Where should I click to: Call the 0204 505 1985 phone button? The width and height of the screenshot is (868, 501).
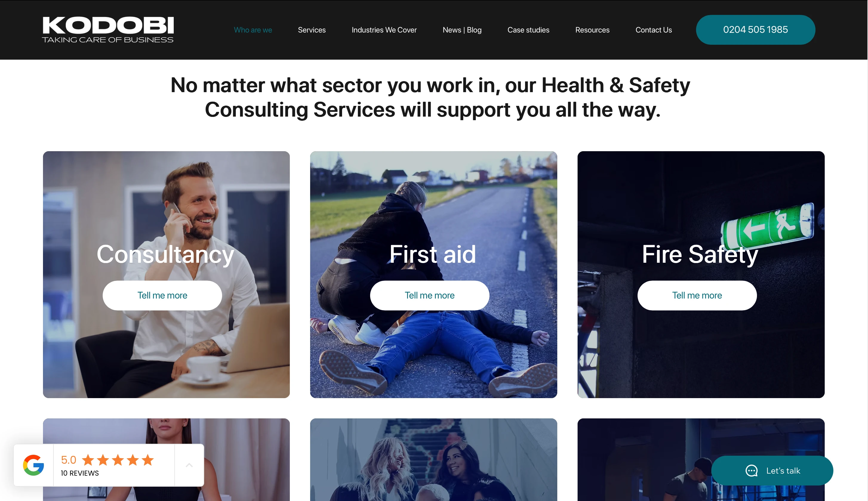pyautogui.click(x=755, y=30)
